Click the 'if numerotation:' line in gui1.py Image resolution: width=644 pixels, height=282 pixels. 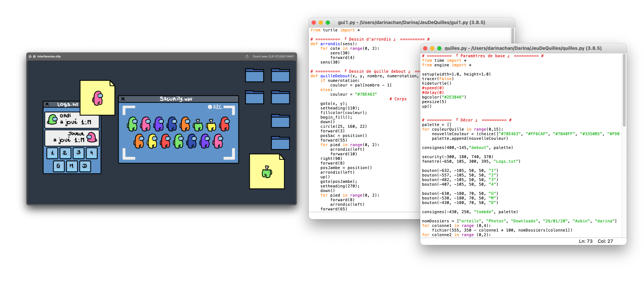pos(340,81)
